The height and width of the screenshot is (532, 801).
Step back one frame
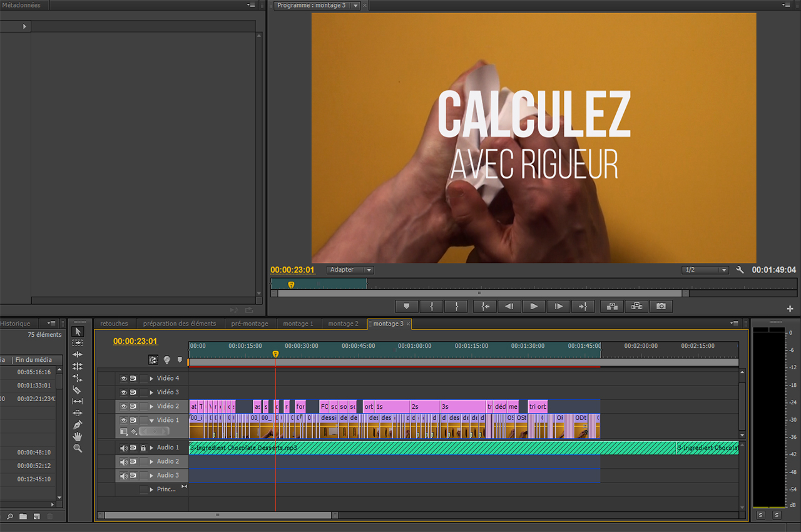pos(509,306)
